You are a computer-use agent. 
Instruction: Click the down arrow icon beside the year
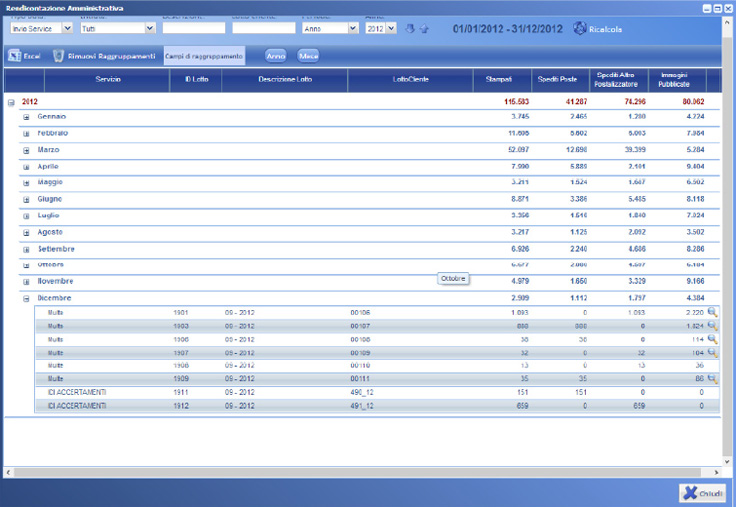[410, 29]
